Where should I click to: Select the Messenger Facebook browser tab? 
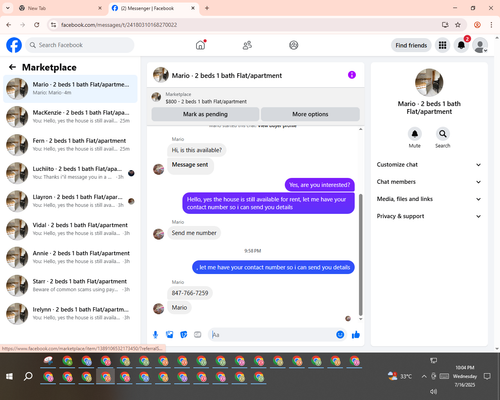click(154, 8)
